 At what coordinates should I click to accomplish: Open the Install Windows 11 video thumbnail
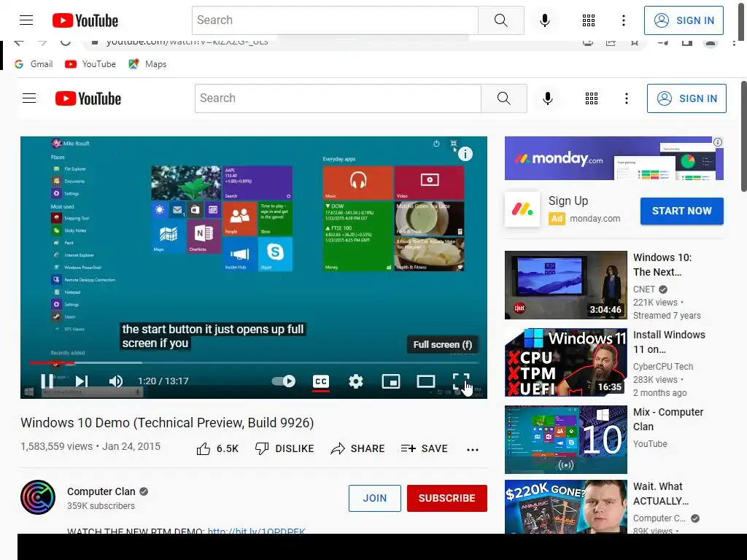pyautogui.click(x=566, y=362)
